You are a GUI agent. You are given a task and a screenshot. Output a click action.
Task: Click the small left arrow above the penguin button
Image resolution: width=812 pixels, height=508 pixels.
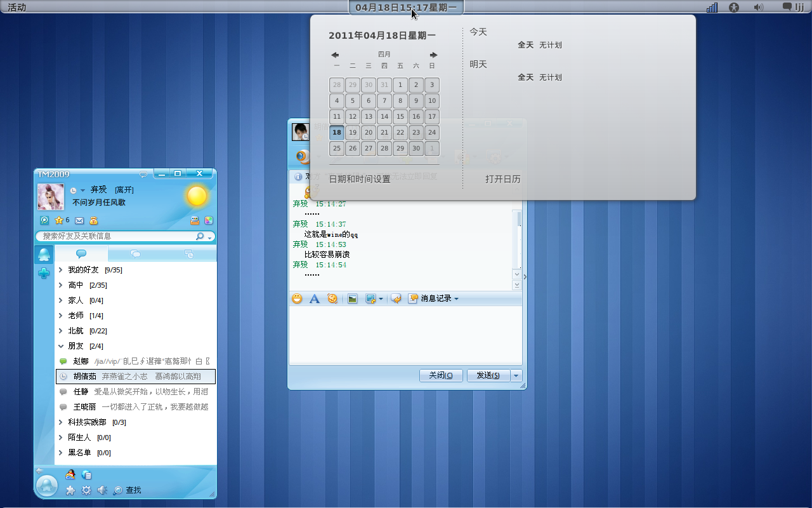39,471
